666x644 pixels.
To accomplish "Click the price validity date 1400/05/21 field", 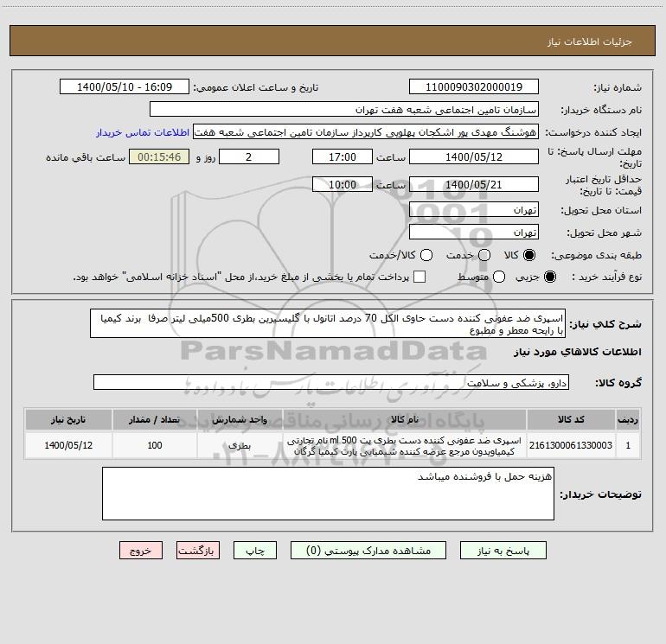I will tap(474, 185).
